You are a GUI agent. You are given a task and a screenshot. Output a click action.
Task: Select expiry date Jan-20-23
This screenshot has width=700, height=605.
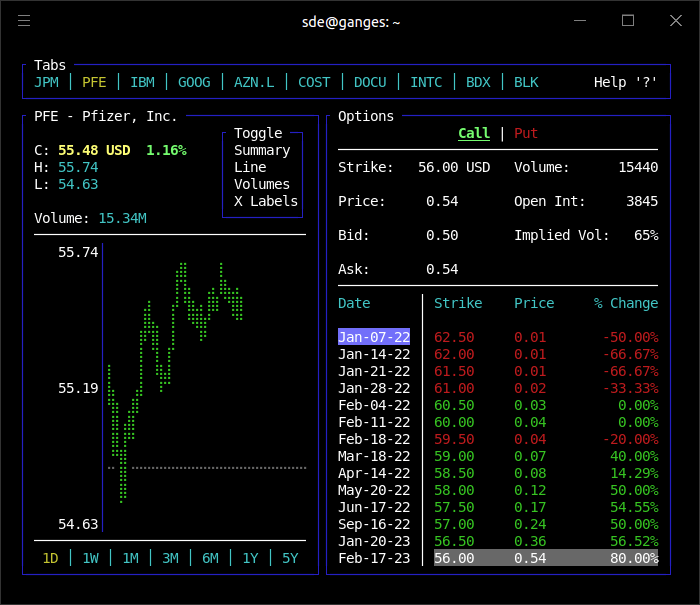(374, 541)
